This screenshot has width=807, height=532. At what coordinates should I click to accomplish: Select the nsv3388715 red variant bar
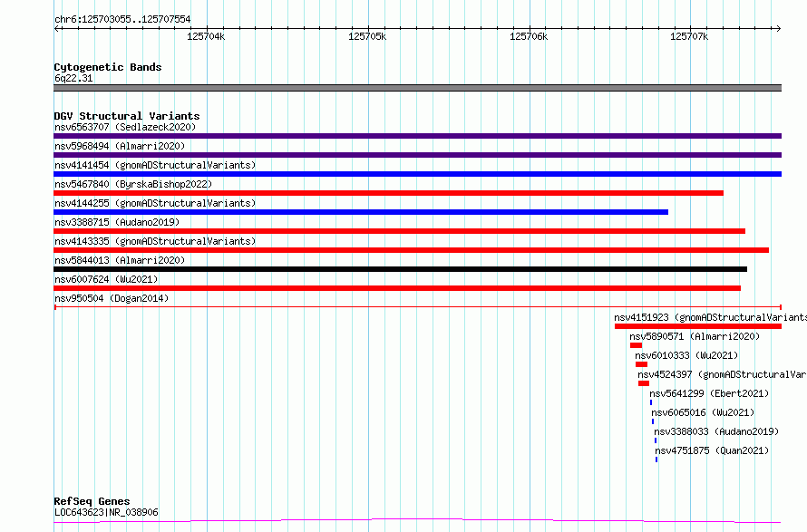pyautogui.click(x=399, y=231)
